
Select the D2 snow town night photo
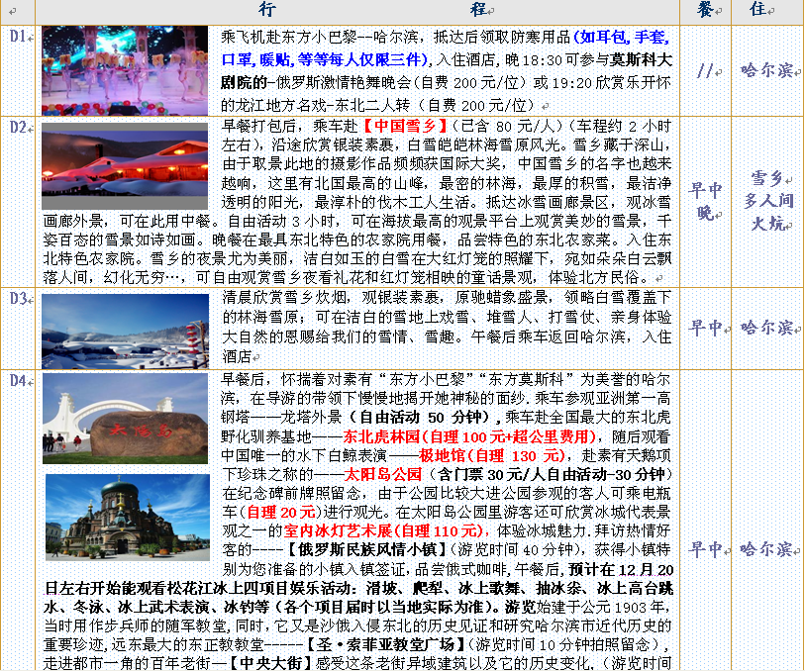[125, 165]
